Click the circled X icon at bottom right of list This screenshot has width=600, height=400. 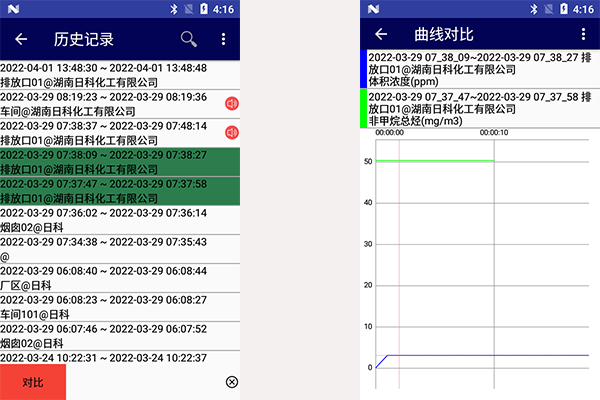231,382
